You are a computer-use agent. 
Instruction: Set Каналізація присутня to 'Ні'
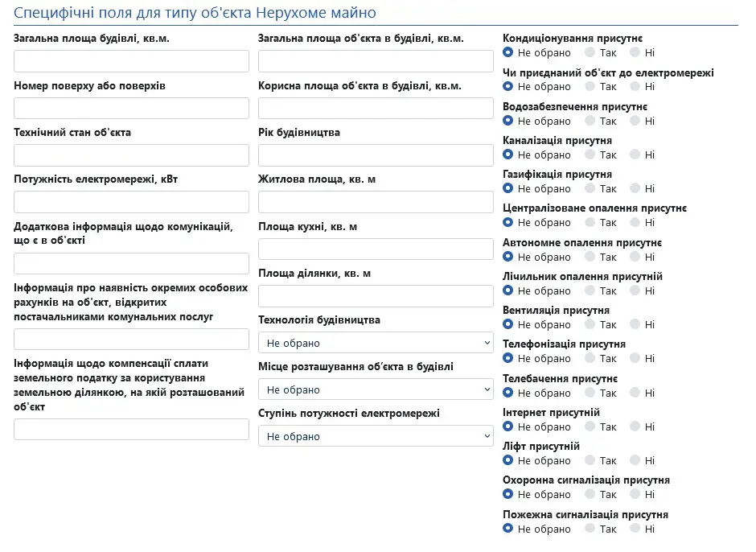pyautogui.click(x=635, y=154)
